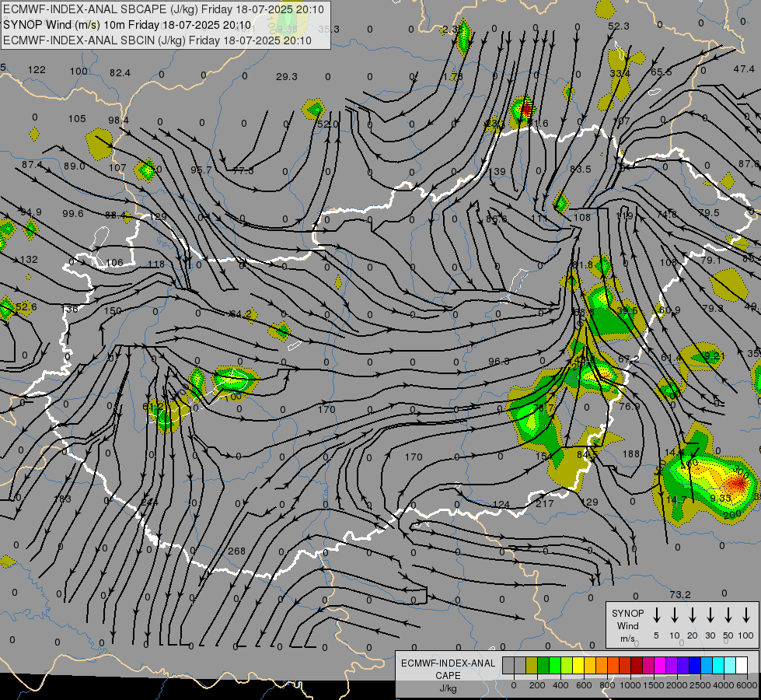The image size is (761, 700).
Task: Click the 60.9 value on the map
Action: [x=670, y=310]
